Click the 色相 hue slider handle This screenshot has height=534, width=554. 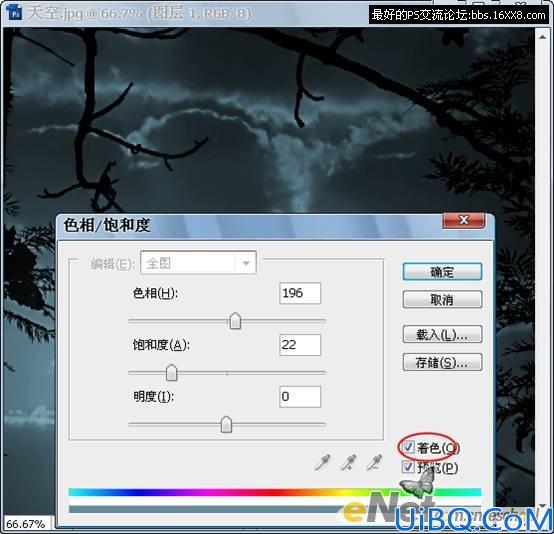pos(235,321)
